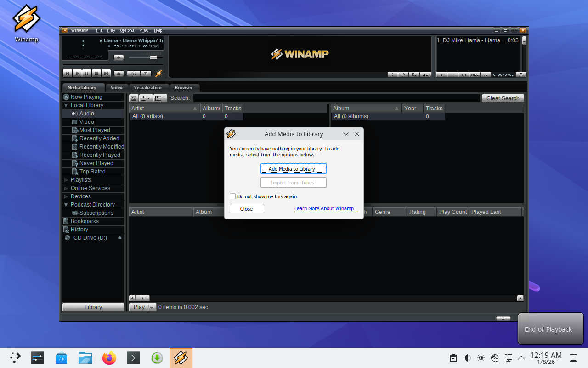Screen dimensions: 588x368
Task: Click the library Search input field
Action: pyautogui.click(x=336, y=98)
